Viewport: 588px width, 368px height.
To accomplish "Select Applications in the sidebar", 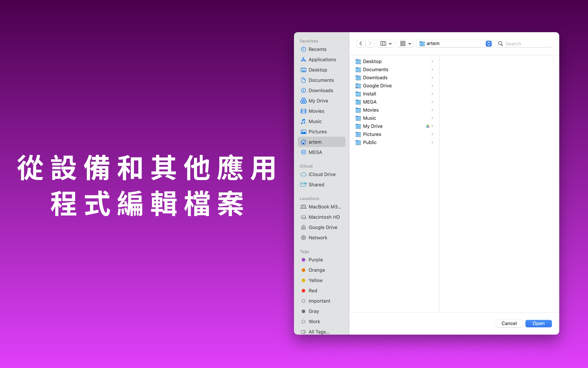I will [321, 60].
